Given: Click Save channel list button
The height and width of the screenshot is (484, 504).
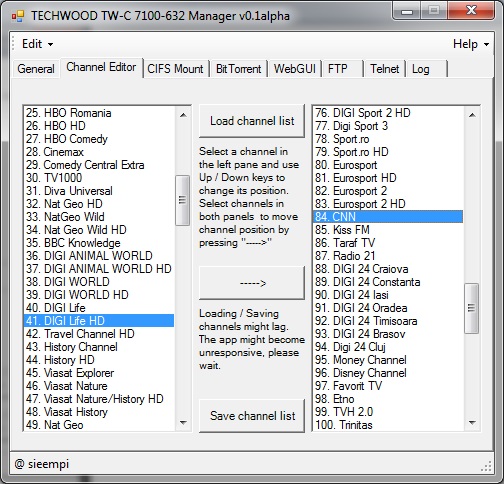Looking at the screenshot, I should 252,416.
